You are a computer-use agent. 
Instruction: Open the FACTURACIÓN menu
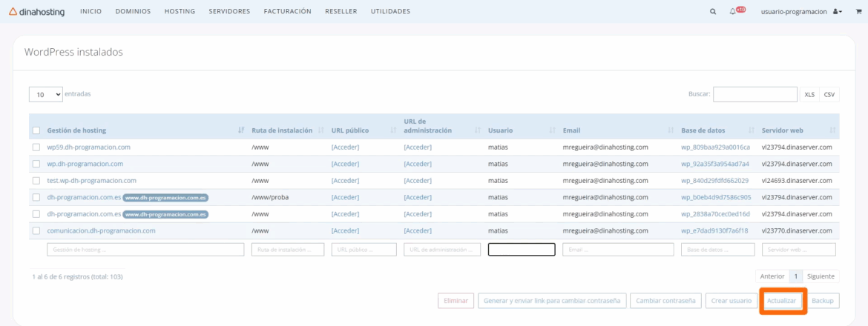pos(287,12)
